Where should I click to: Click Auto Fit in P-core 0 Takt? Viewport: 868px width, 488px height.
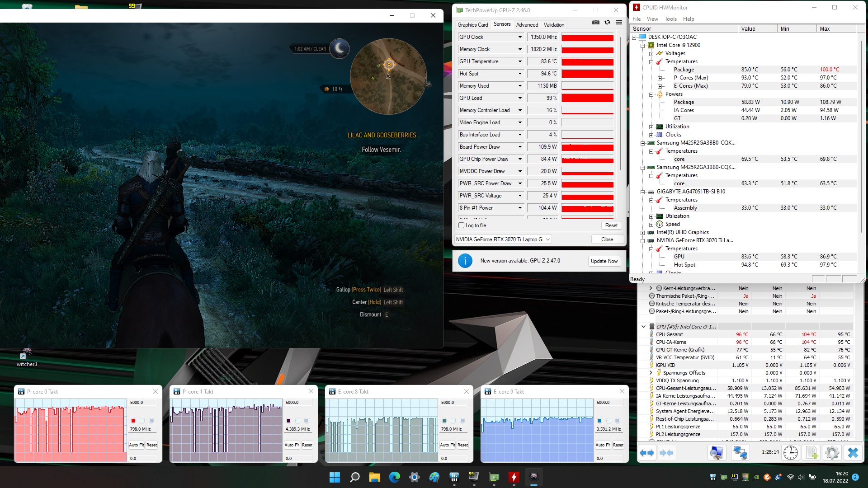click(x=136, y=445)
